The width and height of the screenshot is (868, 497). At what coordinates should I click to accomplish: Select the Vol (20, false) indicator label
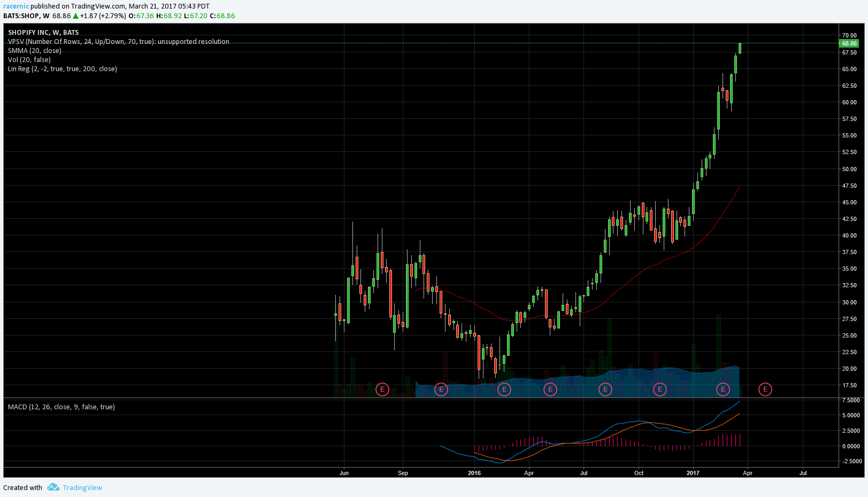pyautogui.click(x=29, y=60)
